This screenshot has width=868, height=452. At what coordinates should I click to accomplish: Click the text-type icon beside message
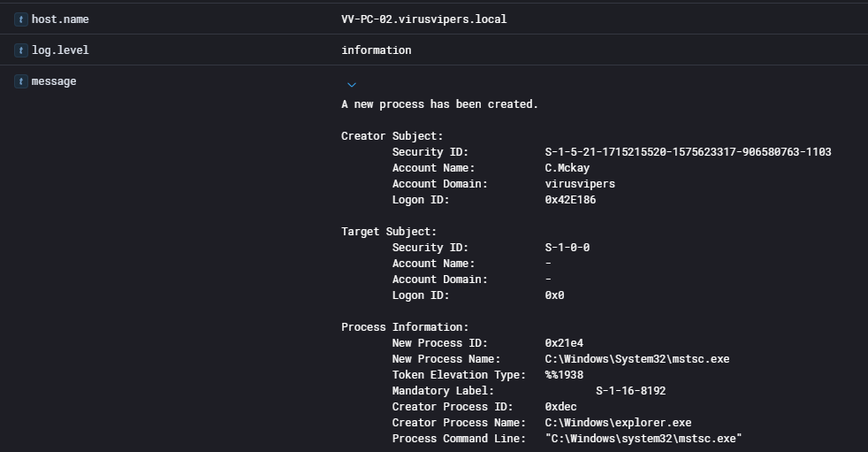point(22,81)
